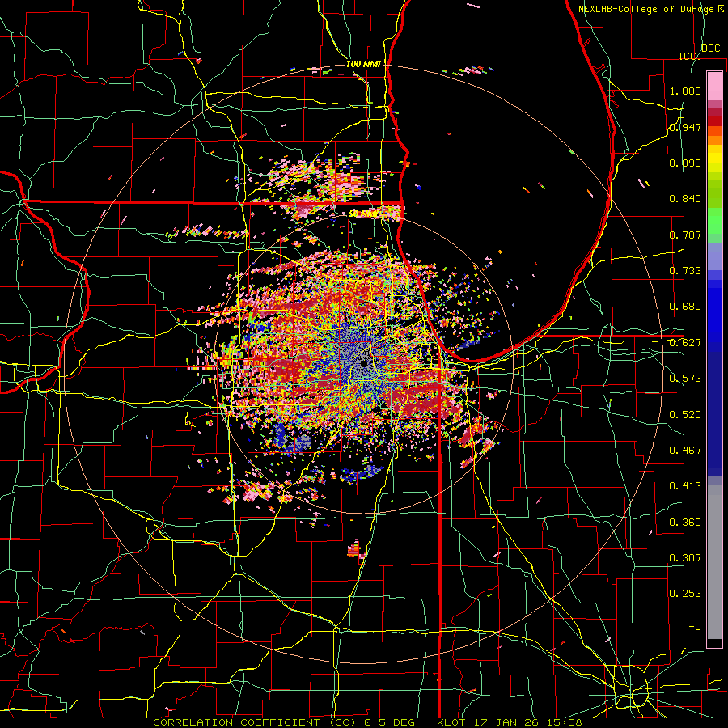The image size is (728, 728).
Task: Click the DCC label above the color scale
Action: (x=710, y=48)
